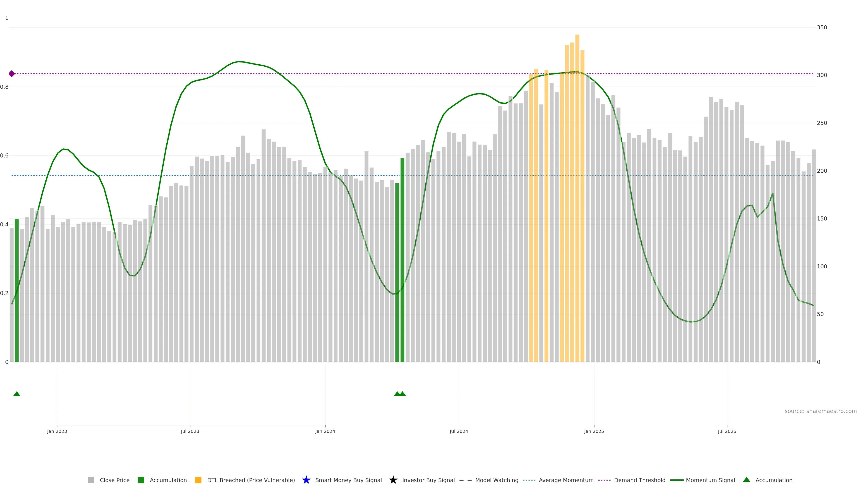
Task: Toggle the Close Price legend label
Action: 115,480
